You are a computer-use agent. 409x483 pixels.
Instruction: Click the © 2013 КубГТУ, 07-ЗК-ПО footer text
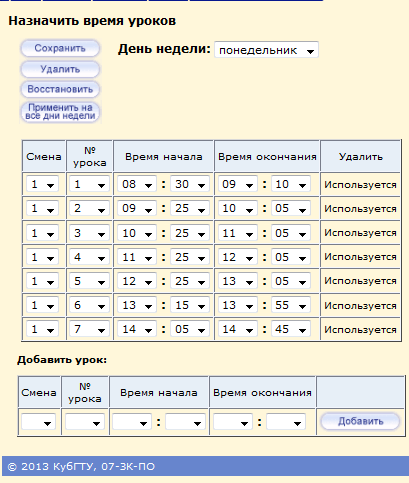pyautogui.click(x=81, y=467)
